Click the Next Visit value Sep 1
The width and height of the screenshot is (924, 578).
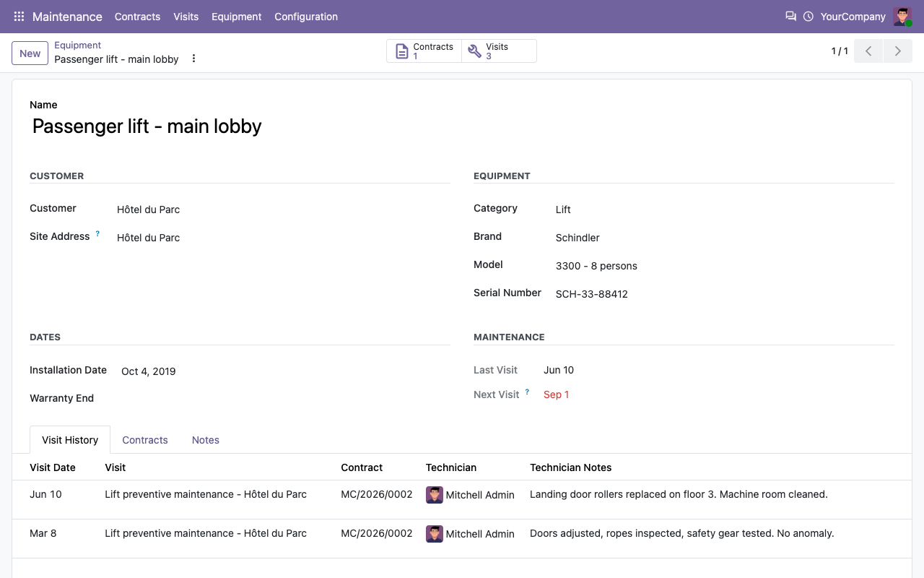click(x=556, y=394)
